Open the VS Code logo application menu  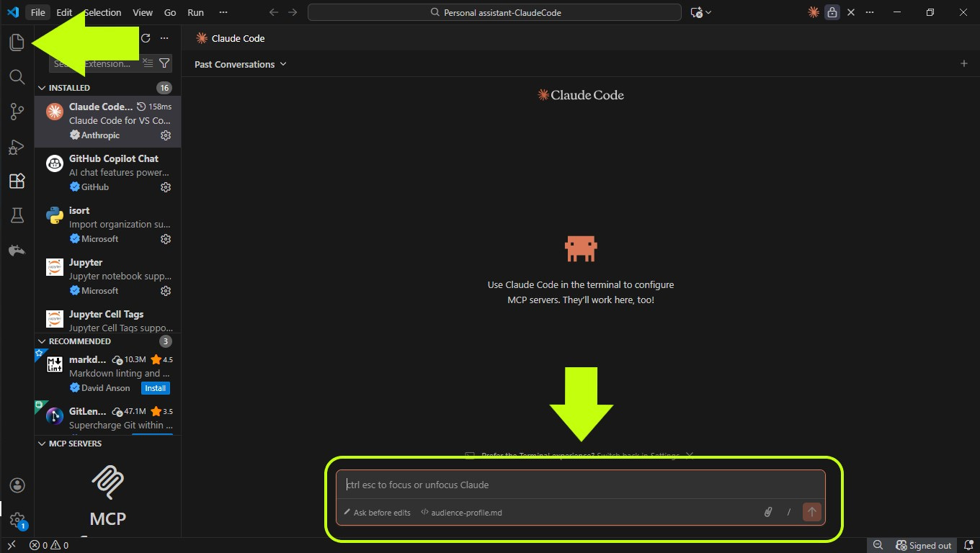[12, 12]
